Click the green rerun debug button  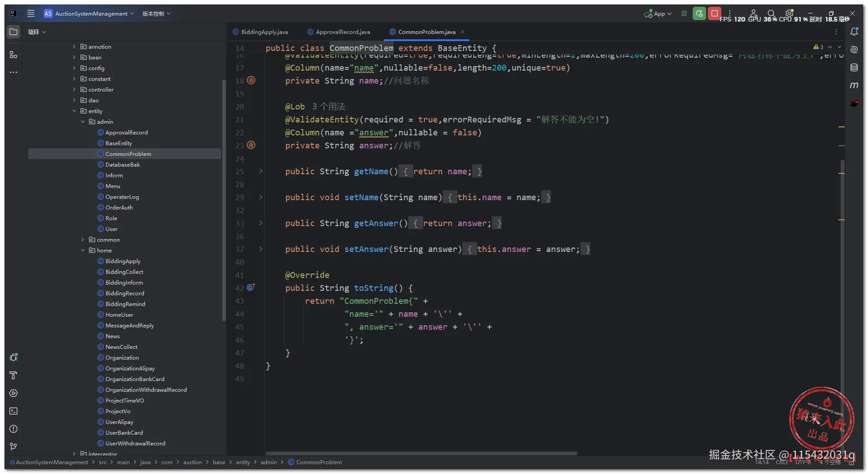pos(699,13)
